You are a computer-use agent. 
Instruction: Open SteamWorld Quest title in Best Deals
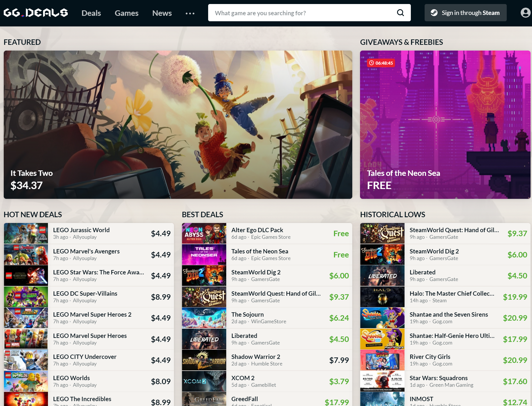point(276,293)
